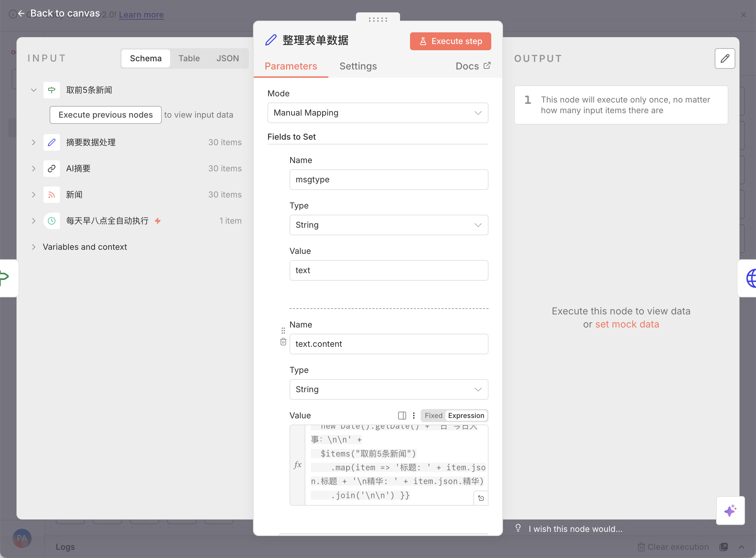Click the panel layout icon beside Value

[402, 416]
